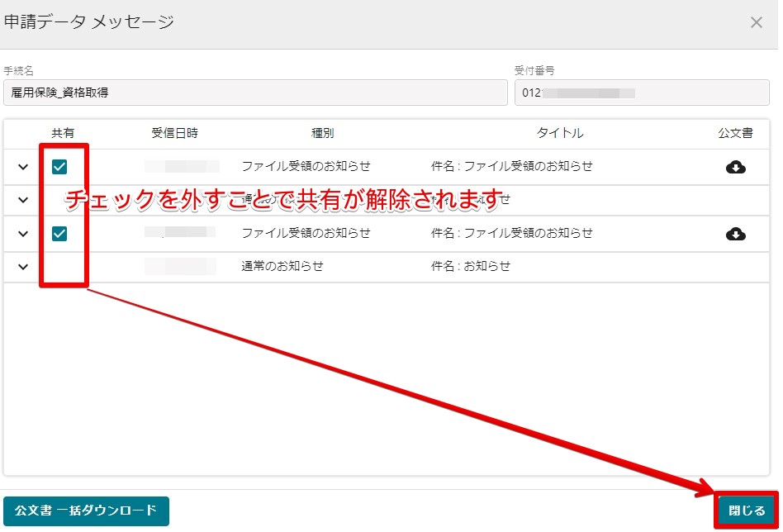Click the 種別 column header

point(322,133)
